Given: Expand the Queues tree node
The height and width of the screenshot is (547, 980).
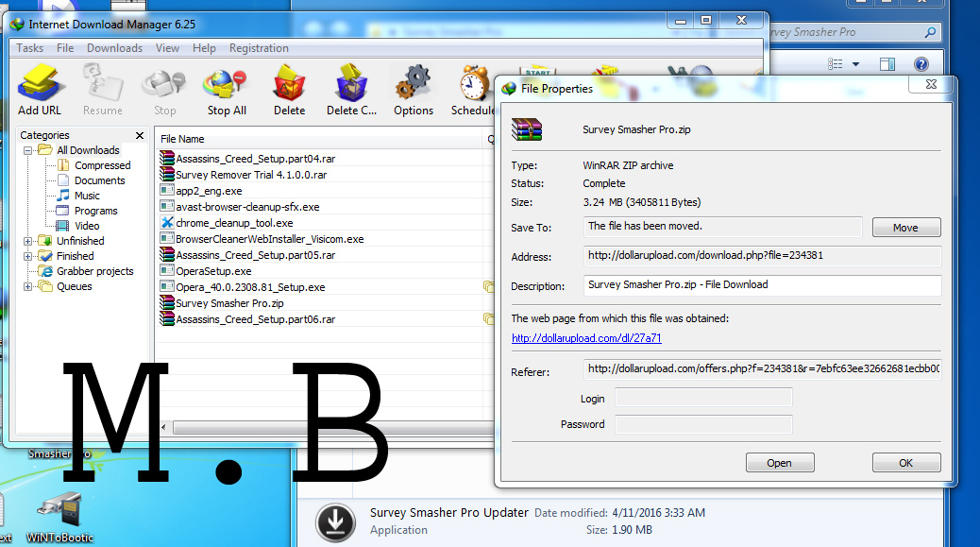Looking at the screenshot, I should point(27,286).
